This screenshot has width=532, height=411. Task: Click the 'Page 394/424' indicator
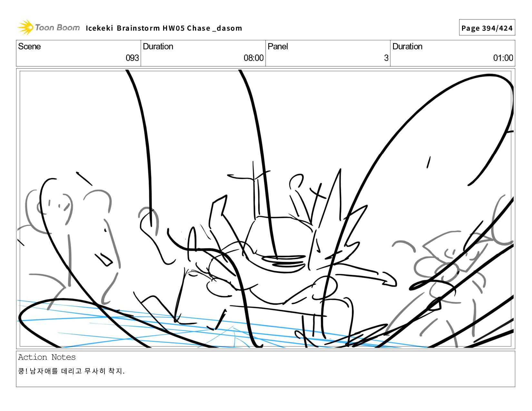click(x=487, y=28)
